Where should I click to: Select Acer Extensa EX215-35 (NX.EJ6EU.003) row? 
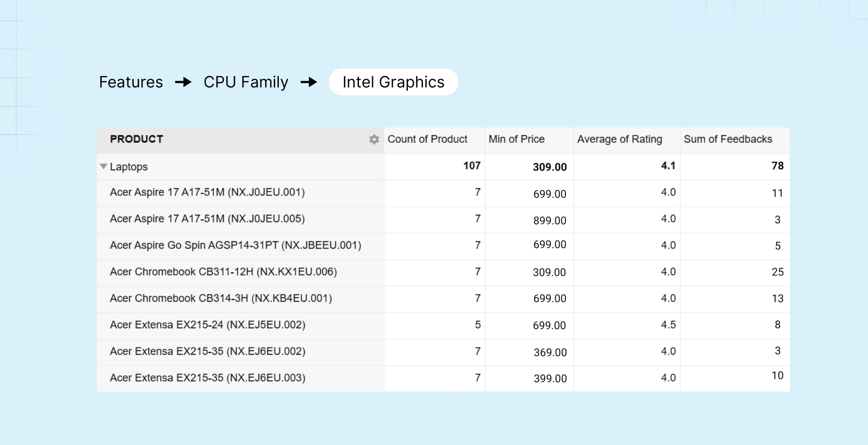pyautogui.click(x=207, y=378)
